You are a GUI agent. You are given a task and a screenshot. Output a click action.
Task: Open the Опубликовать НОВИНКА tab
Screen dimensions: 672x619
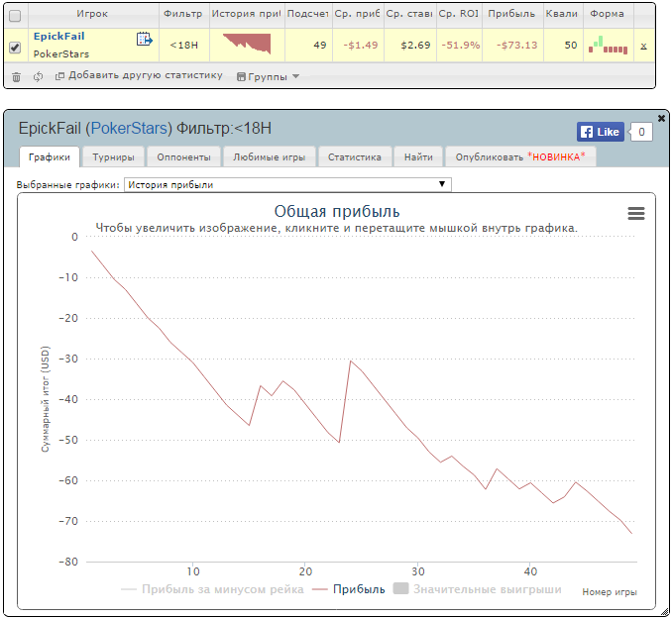[520, 157]
